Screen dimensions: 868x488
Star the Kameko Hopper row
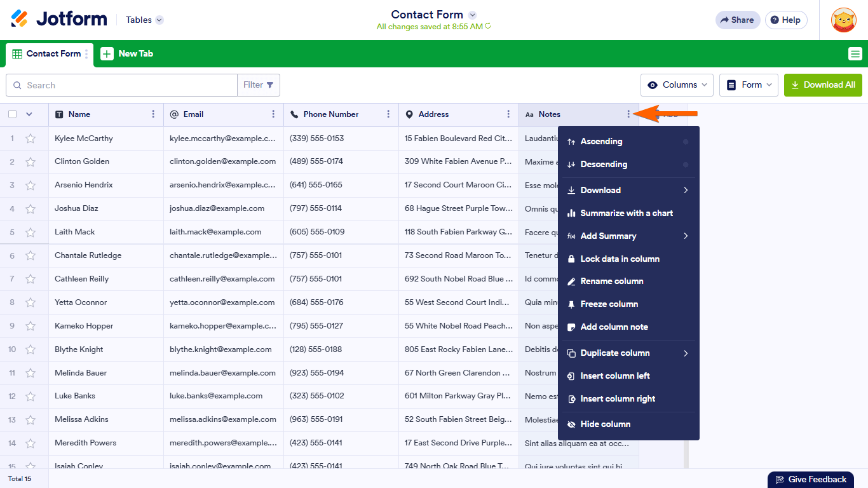pos(31,326)
